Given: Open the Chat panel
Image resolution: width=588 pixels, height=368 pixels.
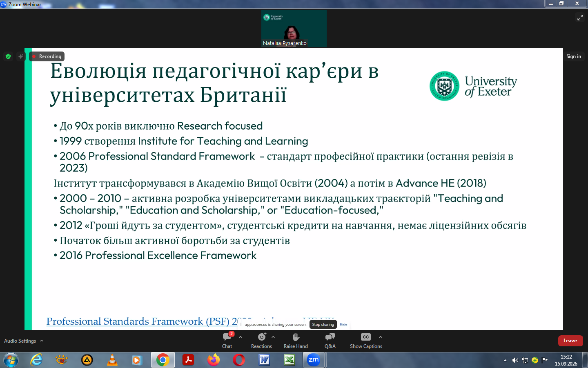Looking at the screenshot, I should pos(227,341).
